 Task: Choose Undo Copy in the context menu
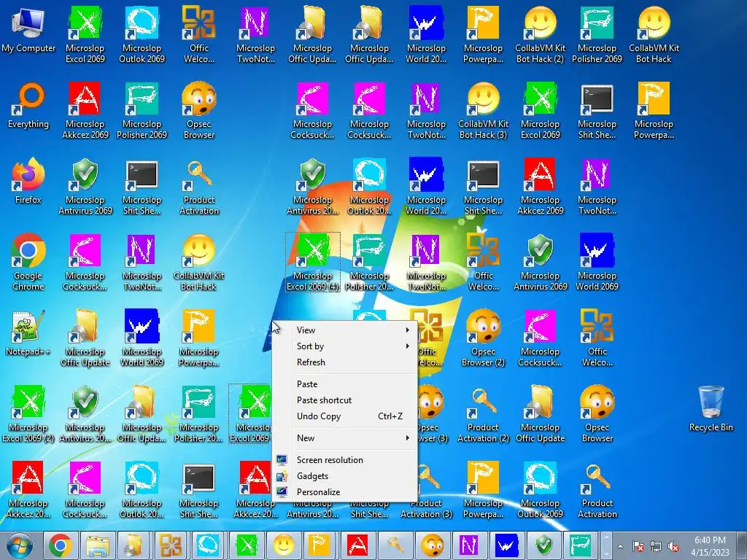pyautogui.click(x=345, y=416)
